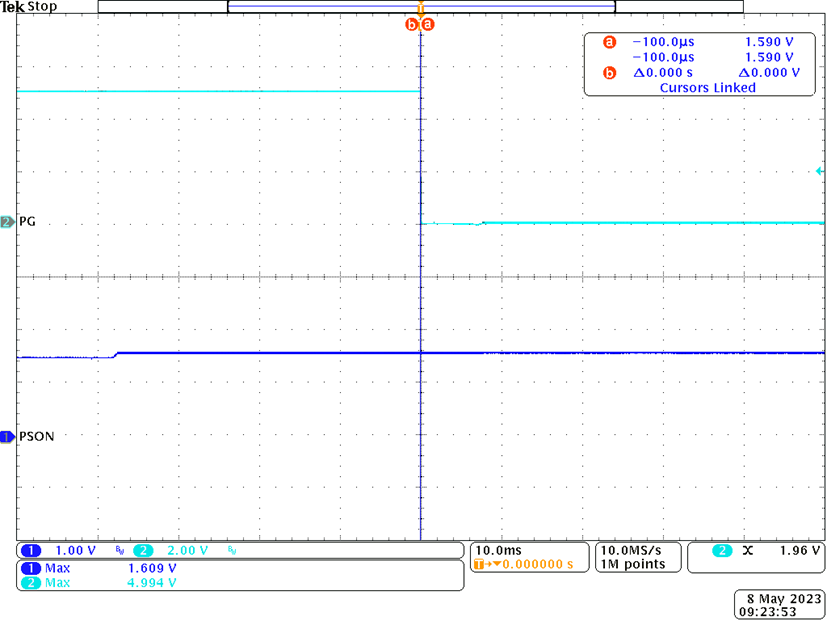Click the 10.0MS/s sample rate readout
The height and width of the screenshot is (621, 827).
629,551
